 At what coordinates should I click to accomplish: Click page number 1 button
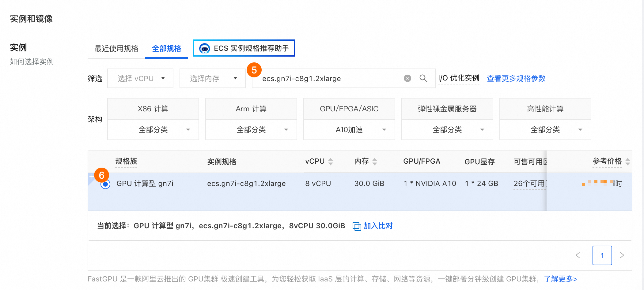click(x=602, y=255)
